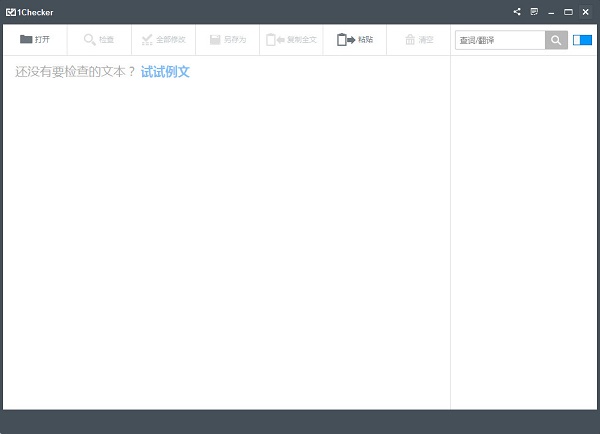This screenshot has width=600, height=434.
Task: Save the document using 另存为
Action: tap(227, 40)
